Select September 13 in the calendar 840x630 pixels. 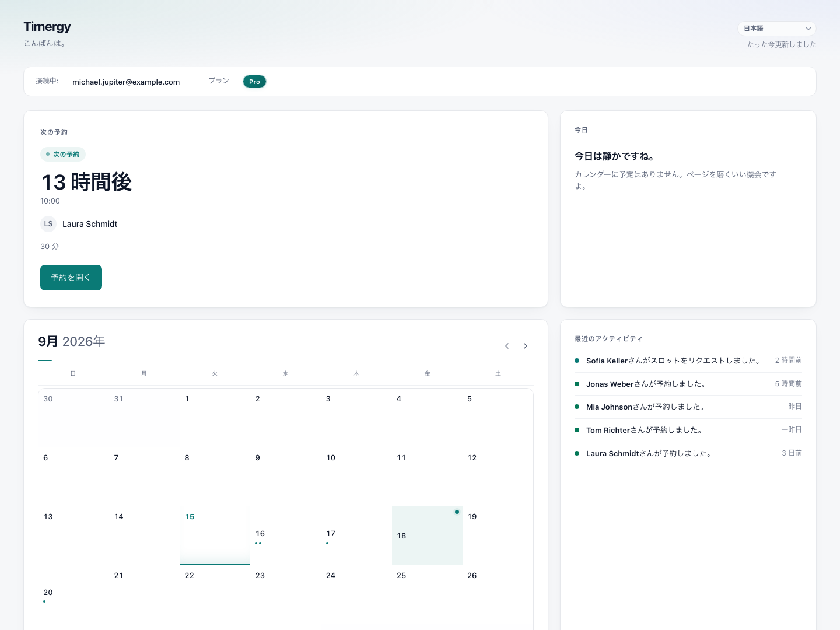(73, 535)
